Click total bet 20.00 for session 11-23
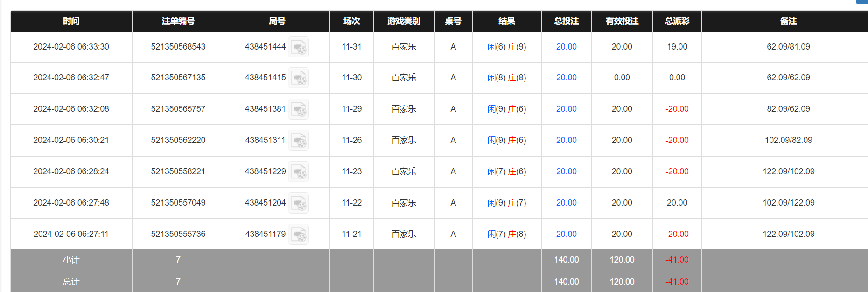868x292 pixels. pyautogui.click(x=566, y=171)
